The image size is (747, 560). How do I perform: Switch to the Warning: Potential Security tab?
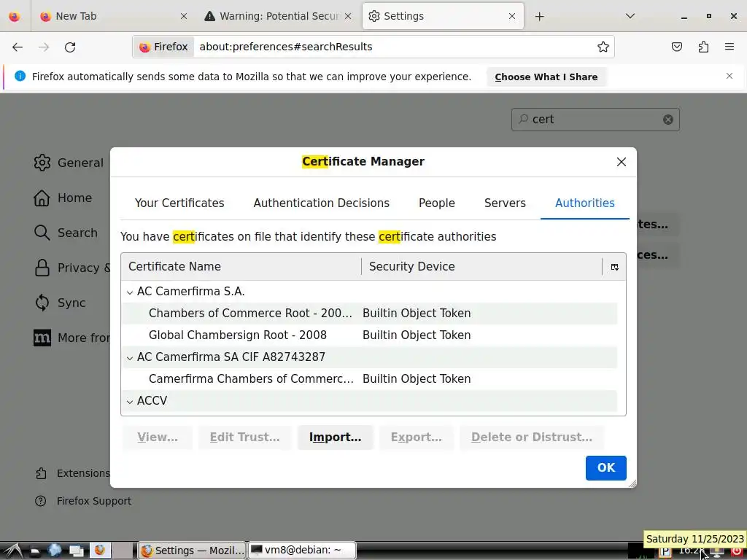tap(279, 16)
